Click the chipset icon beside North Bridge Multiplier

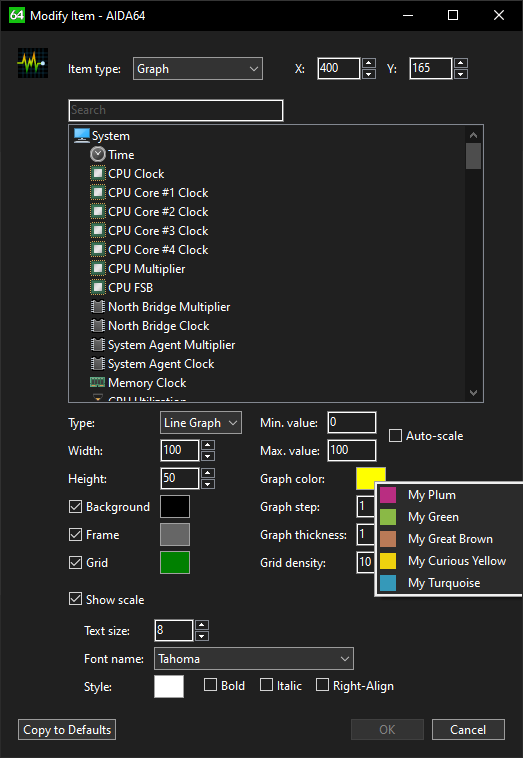click(x=98, y=306)
